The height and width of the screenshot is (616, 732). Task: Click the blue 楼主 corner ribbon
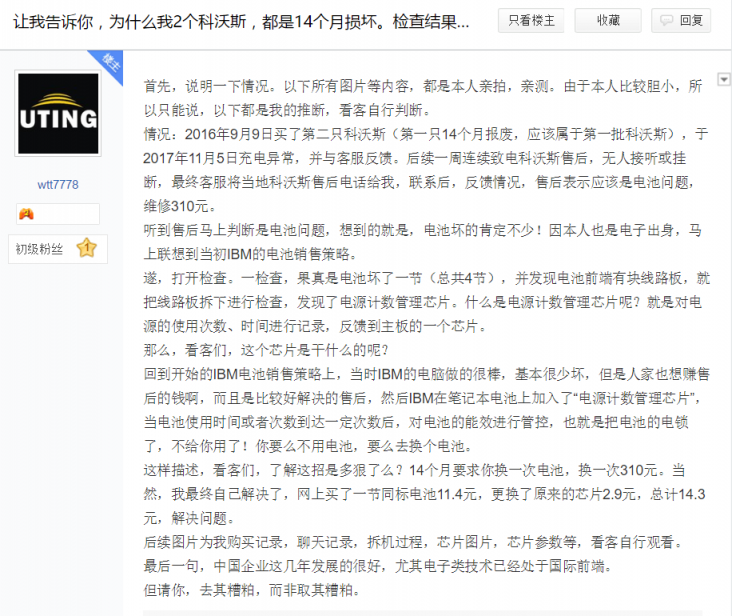(x=108, y=64)
